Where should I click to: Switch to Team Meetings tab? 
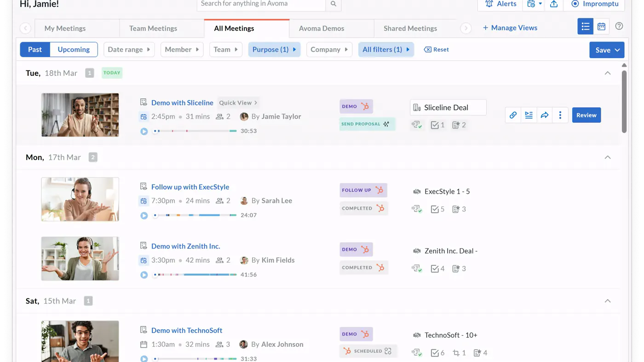153,29
